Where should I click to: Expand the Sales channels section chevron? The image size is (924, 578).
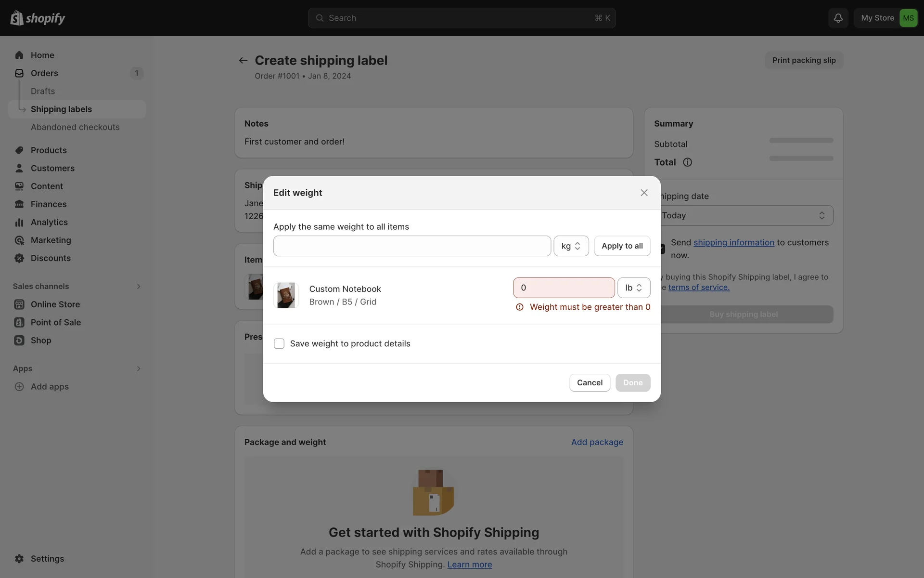tap(138, 286)
